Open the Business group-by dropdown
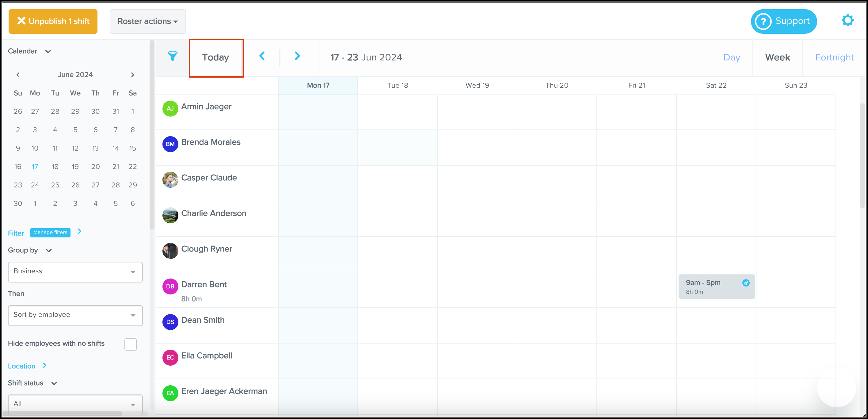 tap(75, 272)
